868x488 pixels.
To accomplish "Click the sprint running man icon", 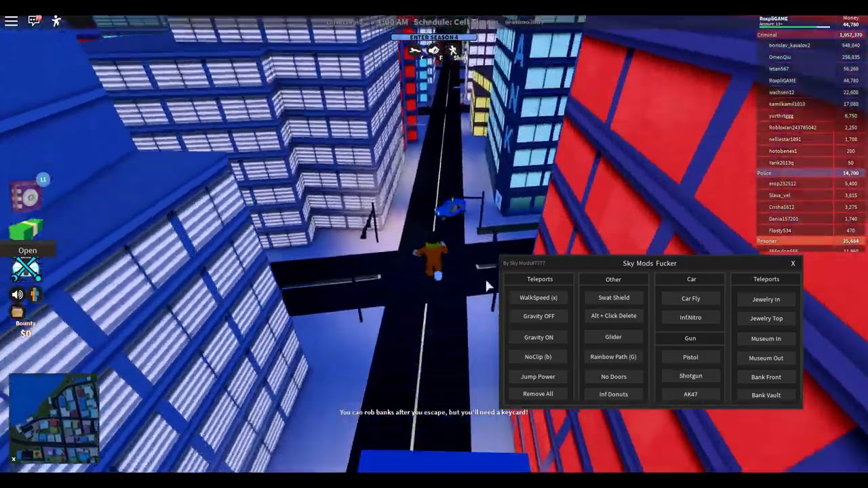I will [x=453, y=50].
